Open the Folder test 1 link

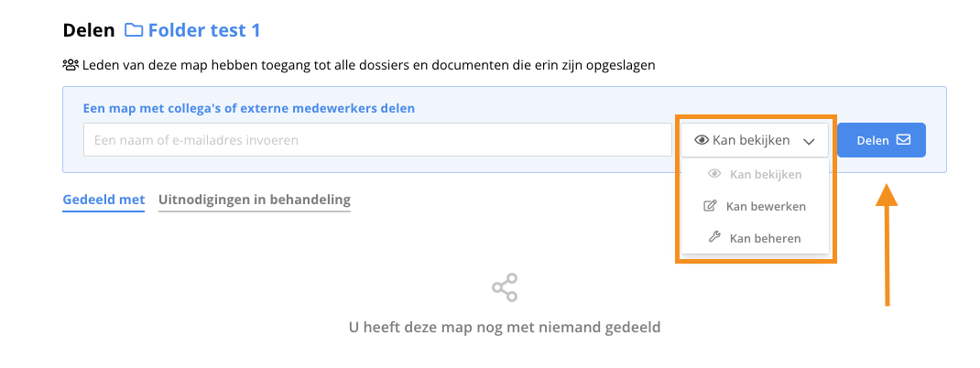(x=204, y=30)
